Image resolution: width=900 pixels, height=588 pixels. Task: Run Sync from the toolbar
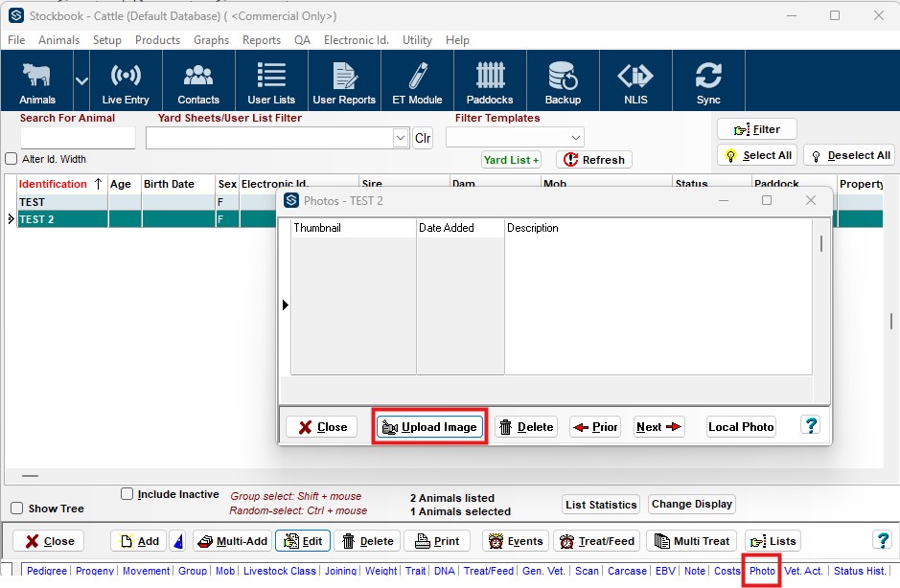click(709, 80)
